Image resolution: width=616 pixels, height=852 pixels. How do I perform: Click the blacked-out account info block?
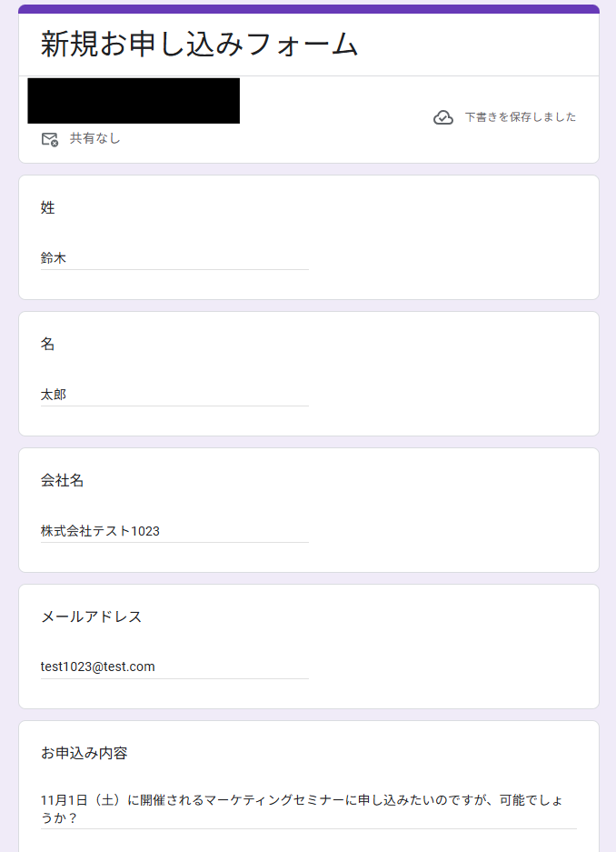tap(134, 101)
